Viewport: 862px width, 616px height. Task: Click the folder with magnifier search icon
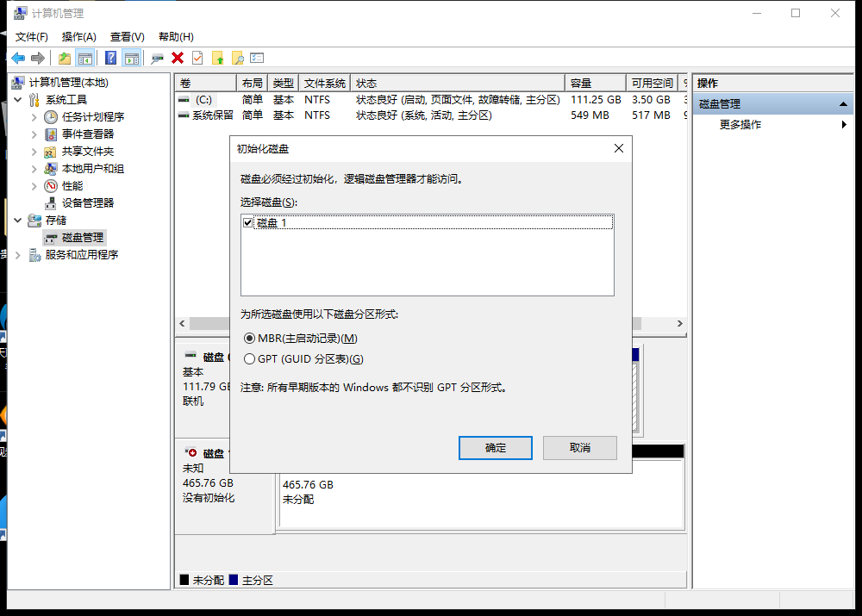click(x=238, y=58)
